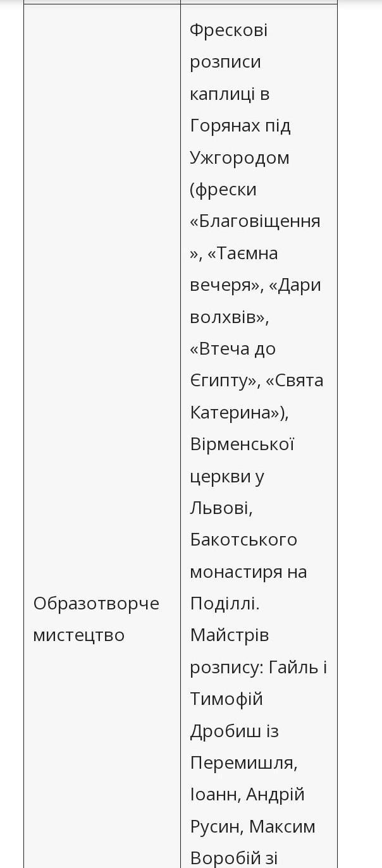
Task: Click the title «Благовіщення»
Action: (x=255, y=221)
